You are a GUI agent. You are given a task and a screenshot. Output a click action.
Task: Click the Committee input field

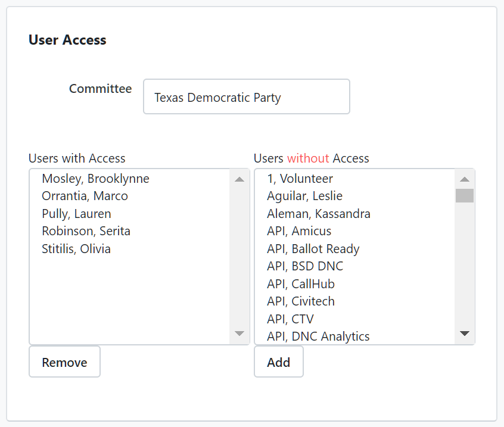point(246,97)
